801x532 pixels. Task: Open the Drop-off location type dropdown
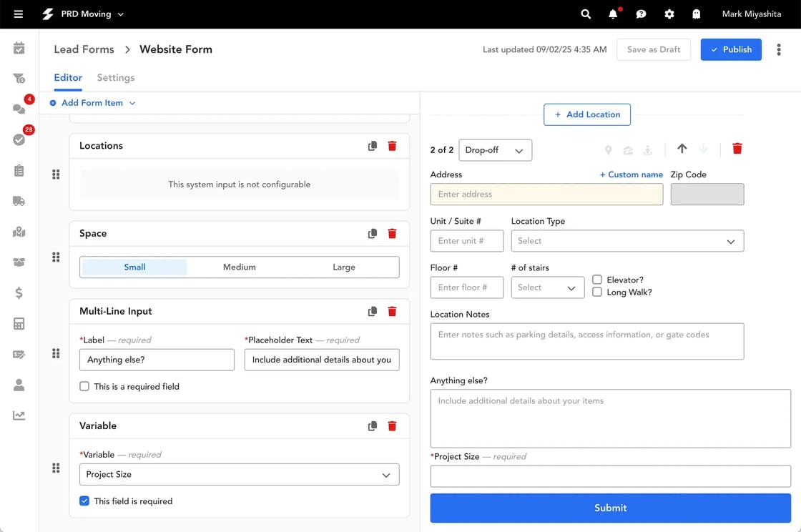pos(495,150)
